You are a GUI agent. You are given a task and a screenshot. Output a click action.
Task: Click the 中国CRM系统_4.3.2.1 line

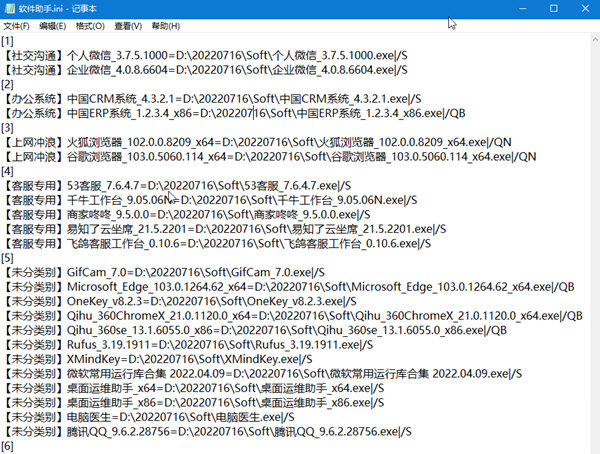[x=212, y=99]
